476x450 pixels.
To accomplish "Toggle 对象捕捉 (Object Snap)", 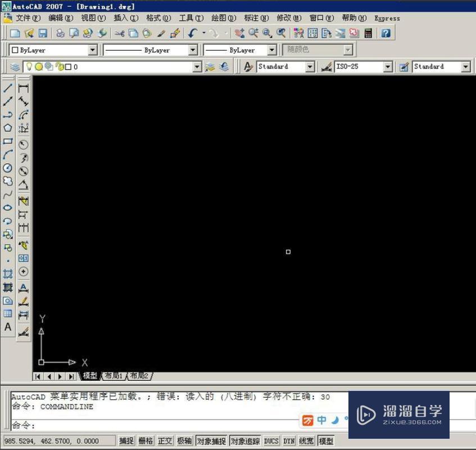I will pos(211,440).
